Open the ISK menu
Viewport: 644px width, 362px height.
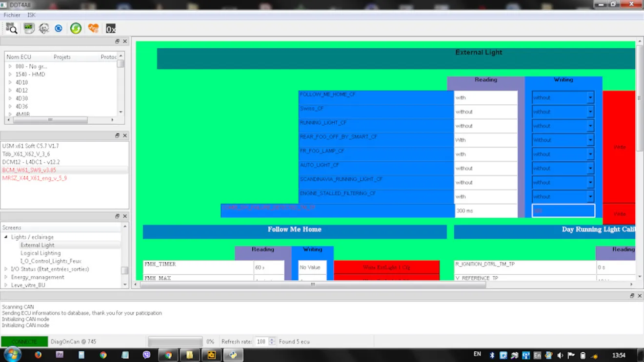(32, 15)
